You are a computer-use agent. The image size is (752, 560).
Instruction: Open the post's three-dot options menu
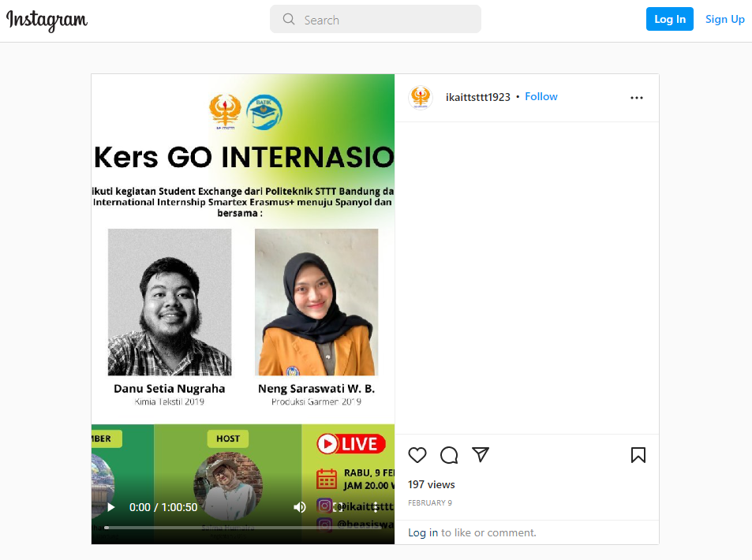[637, 98]
